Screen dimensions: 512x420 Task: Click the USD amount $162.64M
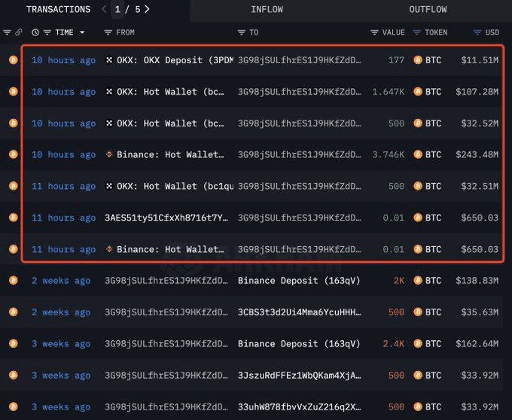(477, 344)
